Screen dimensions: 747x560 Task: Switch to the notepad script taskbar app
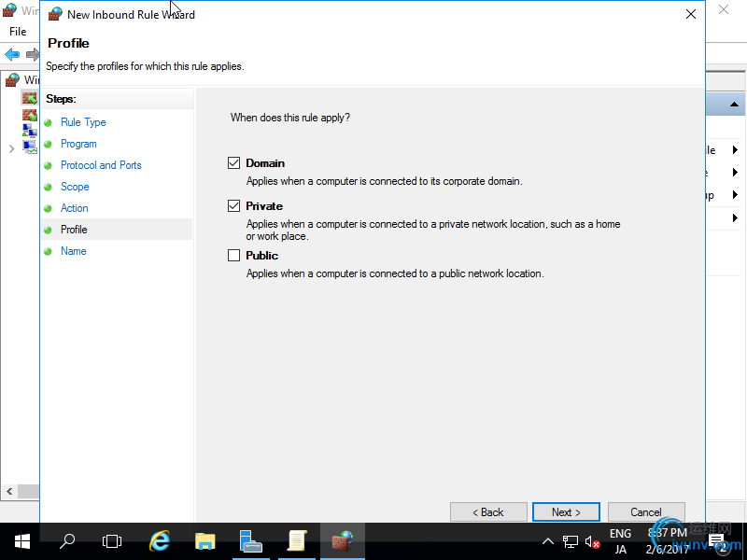tap(296, 541)
